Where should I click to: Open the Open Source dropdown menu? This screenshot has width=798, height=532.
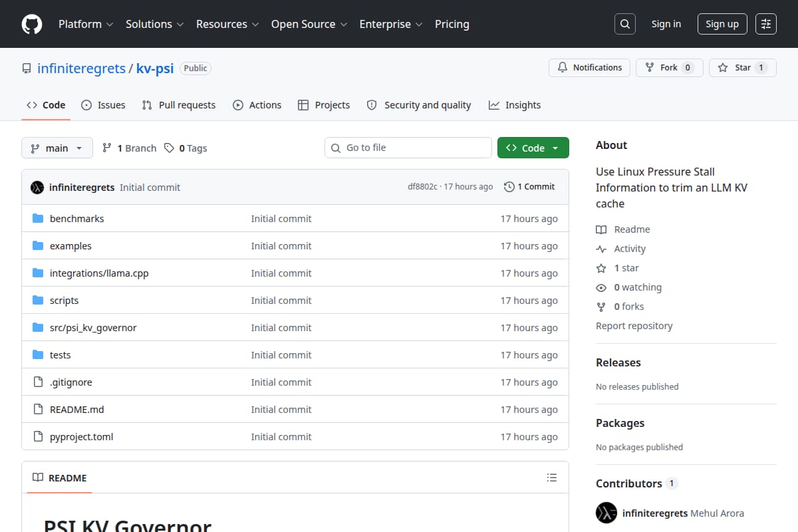pos(309,24)
